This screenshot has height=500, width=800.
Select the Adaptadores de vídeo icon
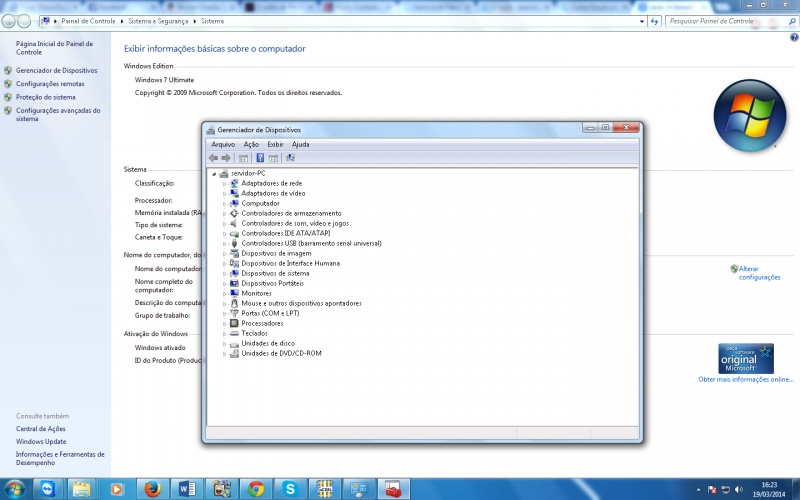234,193
